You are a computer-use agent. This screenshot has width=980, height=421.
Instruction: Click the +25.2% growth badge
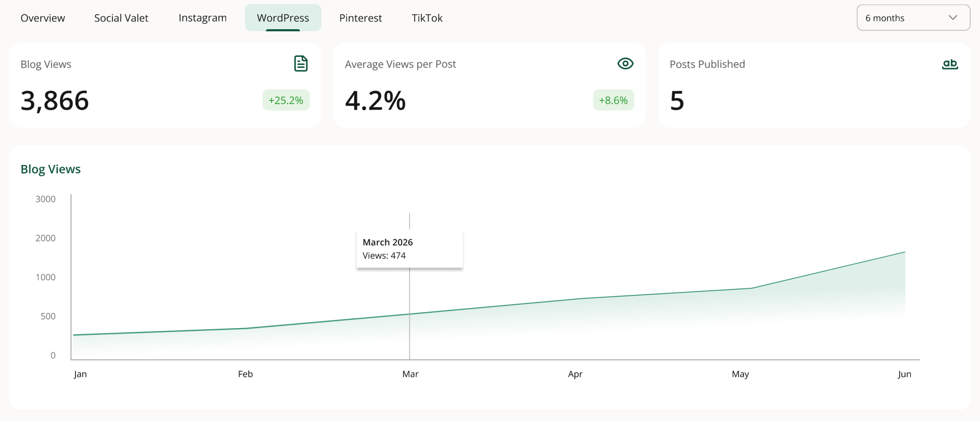(x=286, y=100)
